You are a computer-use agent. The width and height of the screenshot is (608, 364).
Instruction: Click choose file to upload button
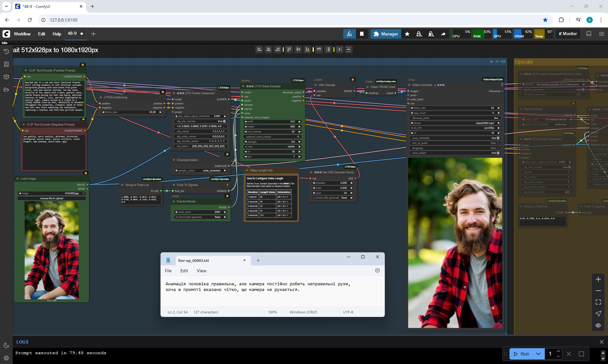[52, 198]
